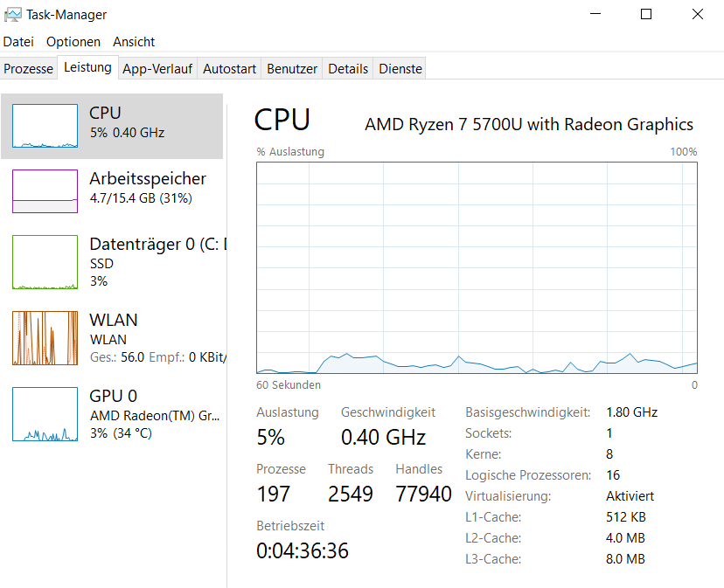Switch to the Details tab
This screenshot has height=588, width=724.
(348, 69)
